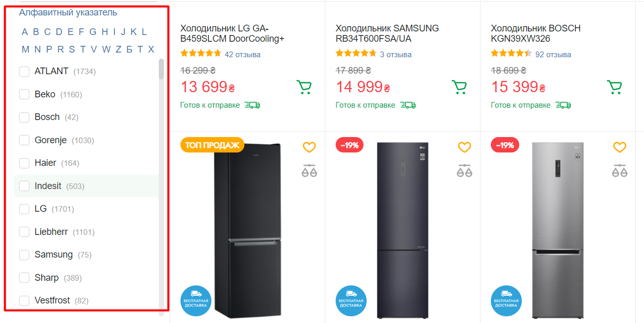Choose letter B in the alphabet index
Viewport: 644px width, 323px height.
pos(36,32)
